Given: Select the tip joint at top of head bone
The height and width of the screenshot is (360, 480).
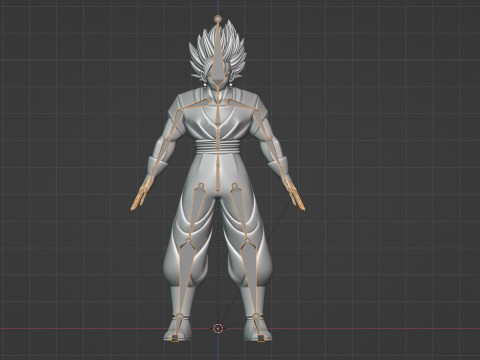Looking at the screenshot, I should click(218, 19).
